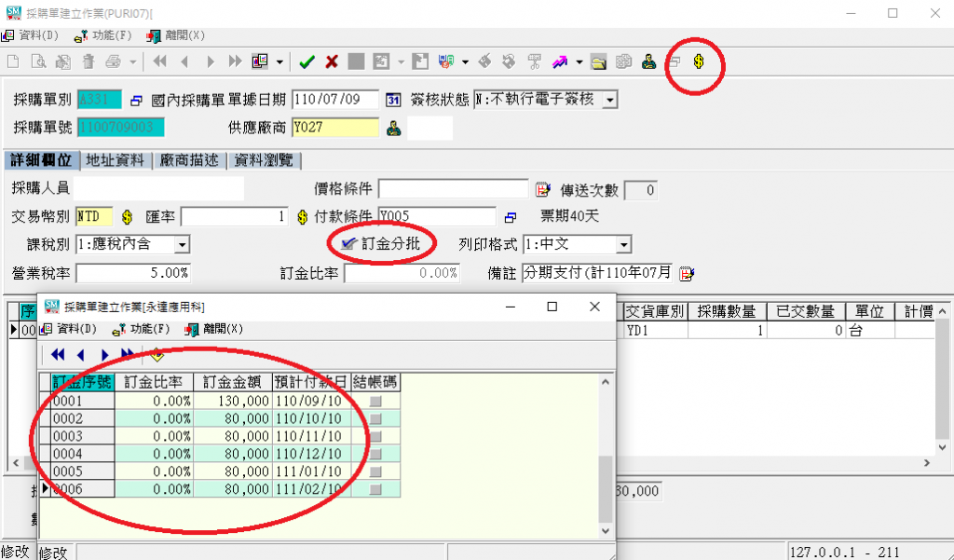The image size is (954, 560).
Task: Open lookup icon beside 付款條件 Y005
Action: [511, 217]
